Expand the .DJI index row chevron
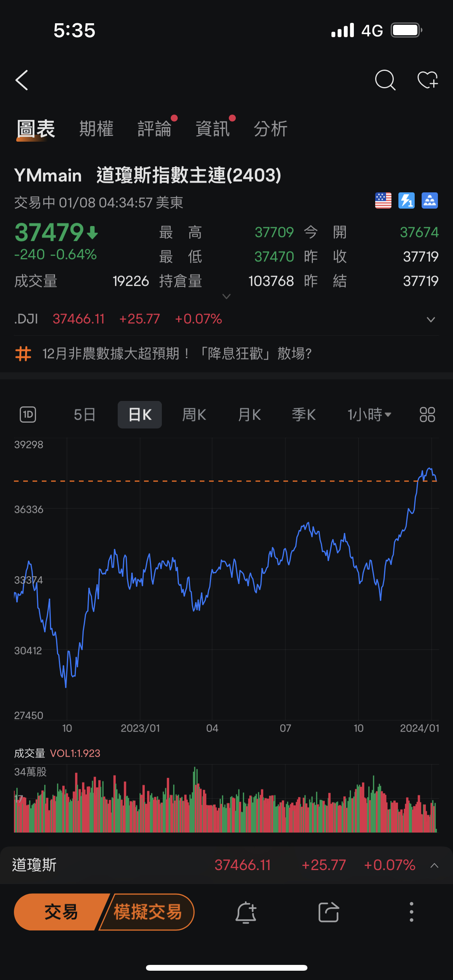This screenshot has width=453, height=980. point(431,320)
